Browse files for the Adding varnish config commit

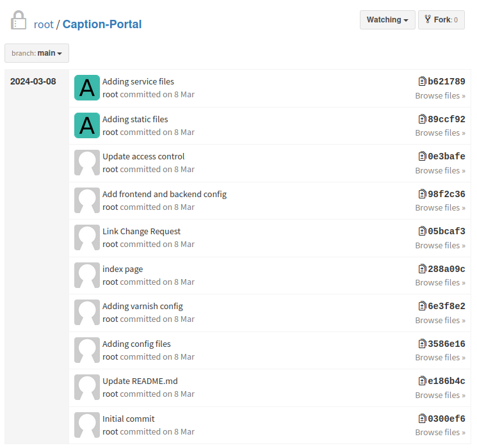point(440,320)
